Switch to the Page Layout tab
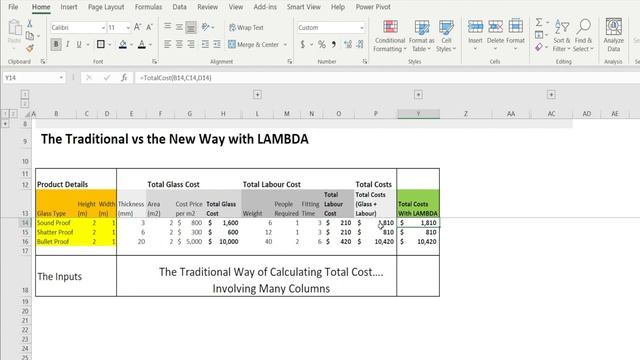640x360 pixels. pos(106,7)
